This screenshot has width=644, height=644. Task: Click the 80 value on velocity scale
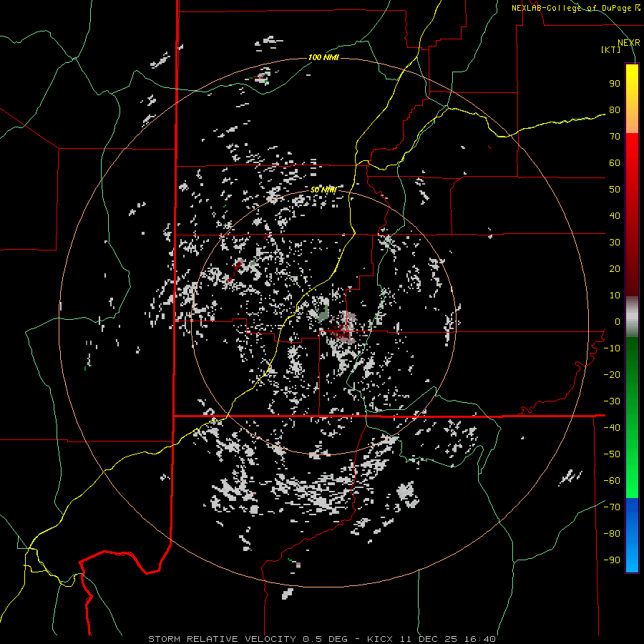click(x=615, y=110)
